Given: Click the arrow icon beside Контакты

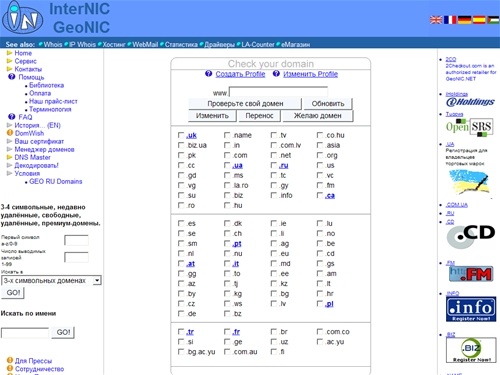Looking at the screenshot, I should [x=9, y=69].
